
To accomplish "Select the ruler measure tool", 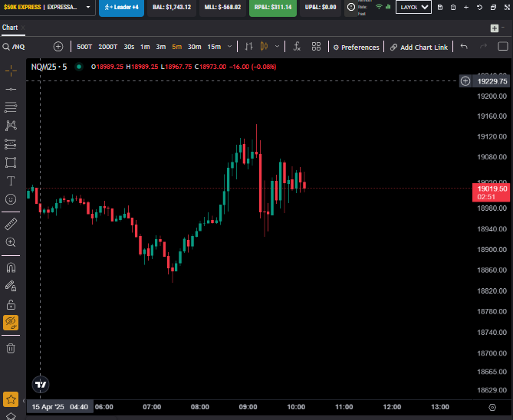I will [11, 224].
